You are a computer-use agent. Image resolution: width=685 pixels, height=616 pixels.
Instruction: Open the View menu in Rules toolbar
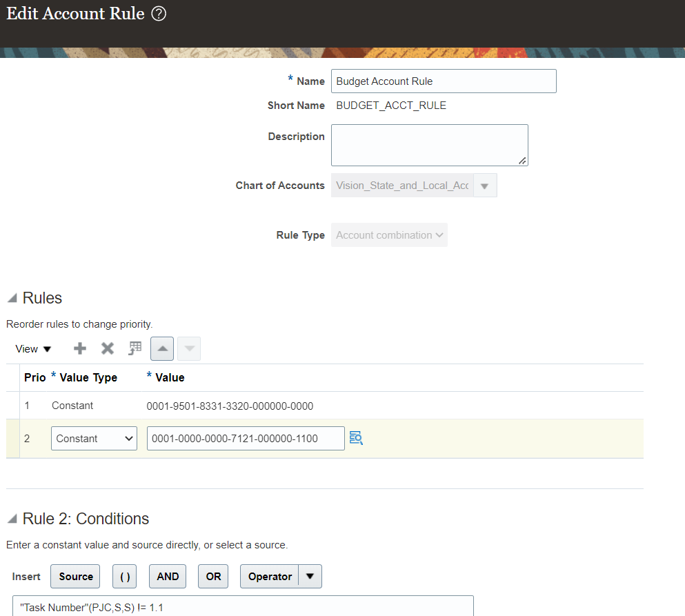(33, 349)
